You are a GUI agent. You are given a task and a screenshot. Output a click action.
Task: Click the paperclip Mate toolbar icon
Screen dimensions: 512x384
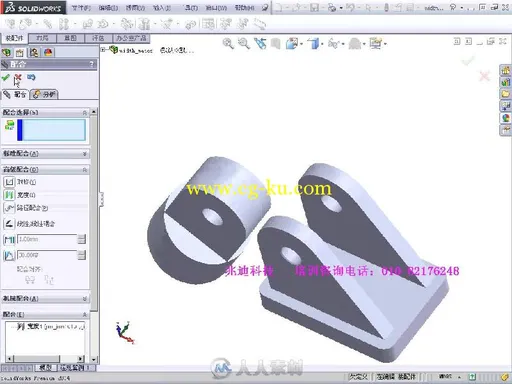48,24
